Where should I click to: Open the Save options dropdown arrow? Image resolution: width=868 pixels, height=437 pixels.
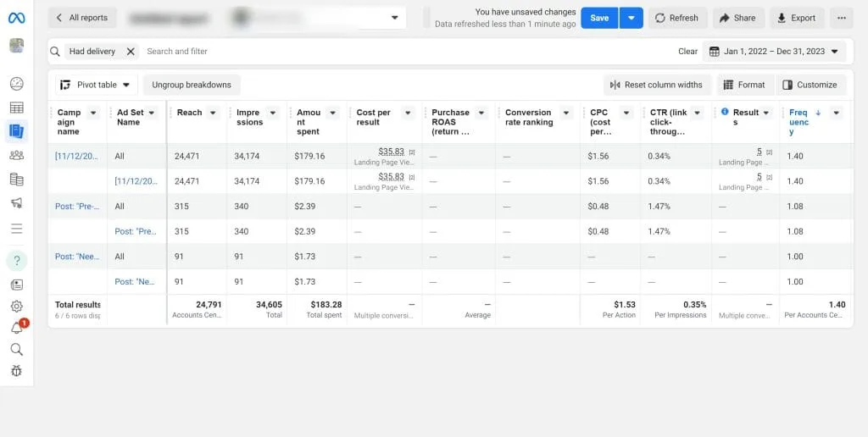(631, 18)
